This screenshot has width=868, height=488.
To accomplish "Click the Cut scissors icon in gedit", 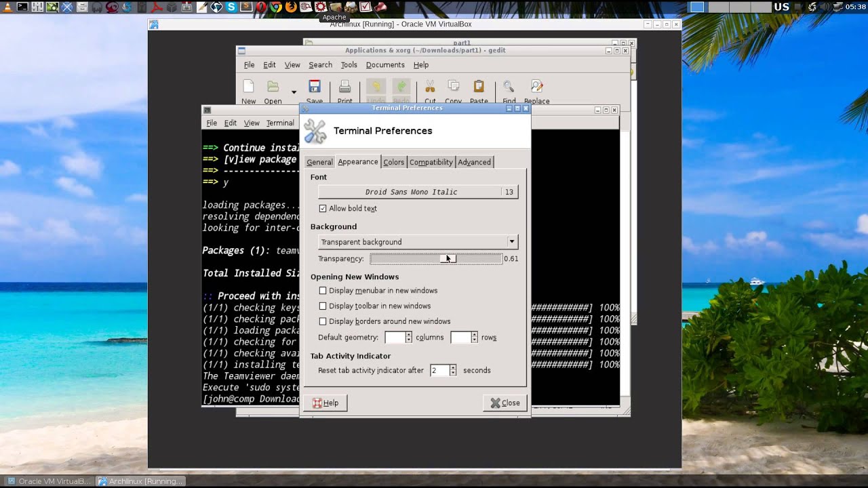I will (430, 87).
